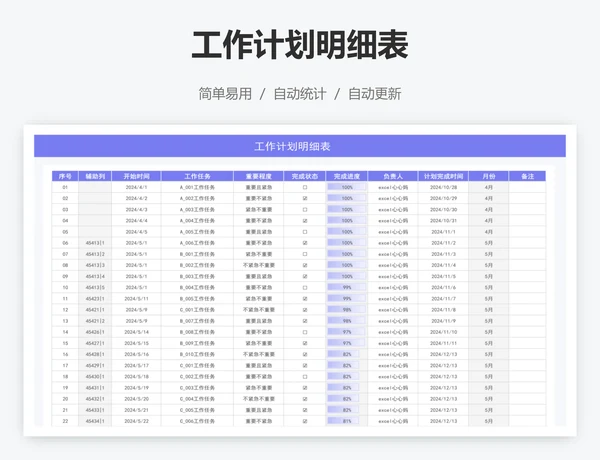Click the sequence number 20
This screenshot has height=460, width=600.
point(65,399)
